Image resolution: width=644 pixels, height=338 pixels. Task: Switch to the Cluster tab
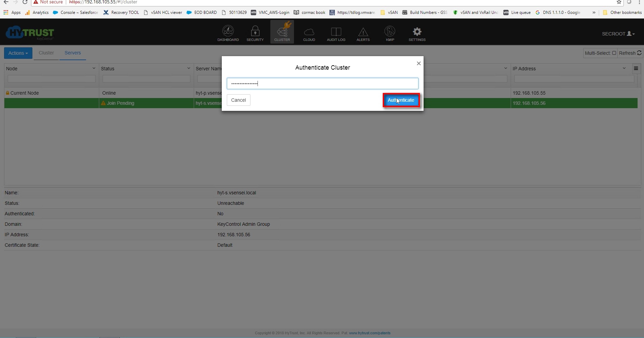[x=46, y=53]
